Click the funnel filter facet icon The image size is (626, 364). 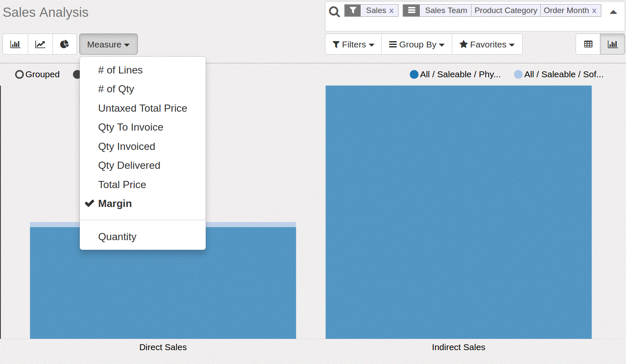click(353, 10)
